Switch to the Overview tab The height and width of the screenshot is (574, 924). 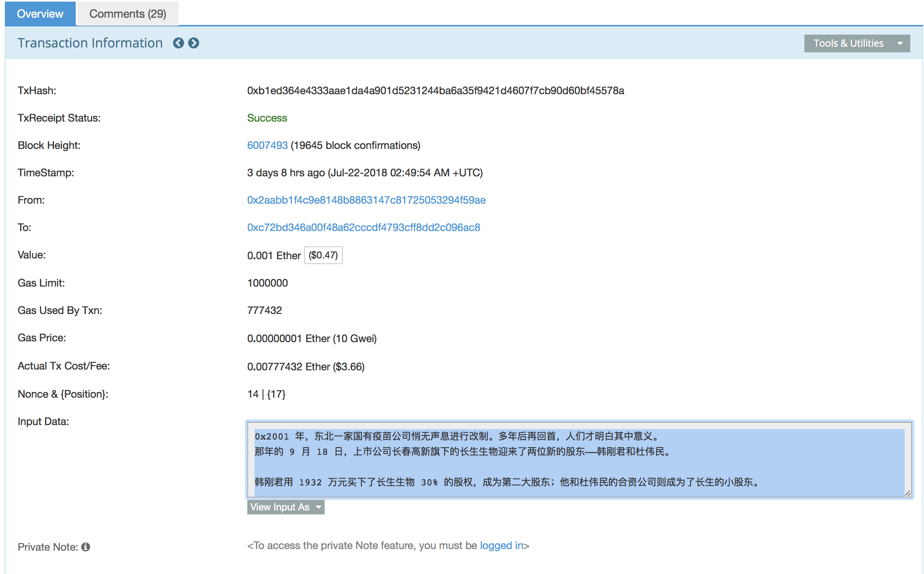pyautogui.click(x=40, y=14)
